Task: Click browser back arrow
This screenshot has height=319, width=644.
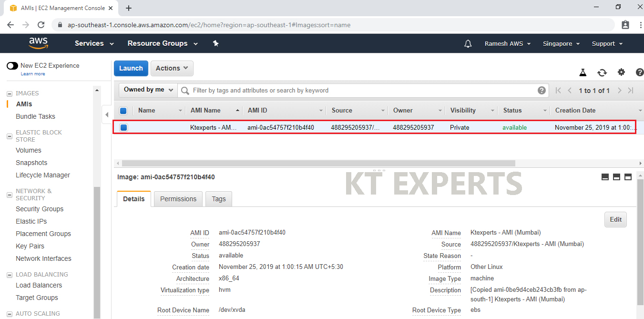Action: pyautogui.click(x=10, y=25)
